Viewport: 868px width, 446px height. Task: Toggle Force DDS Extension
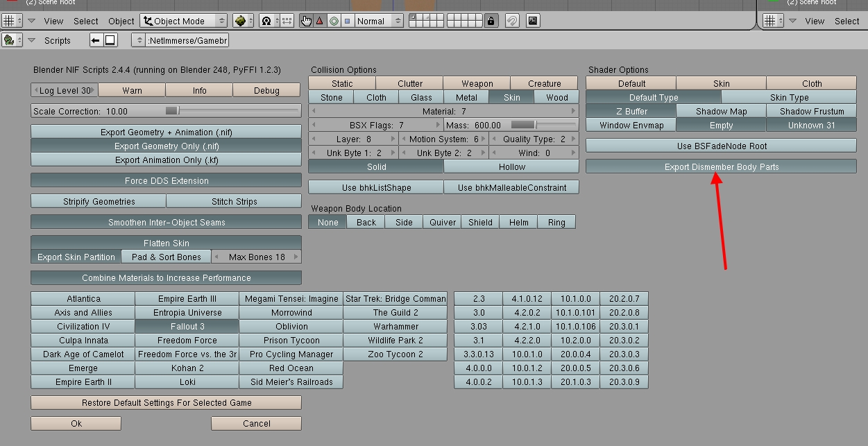[x=167, y=180]
